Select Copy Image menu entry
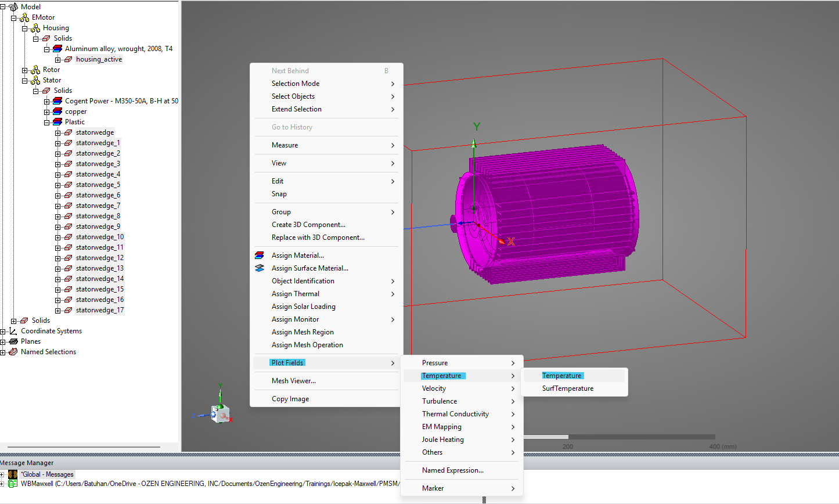The height and width of the screenshot is (504, 839). [326, 399]
